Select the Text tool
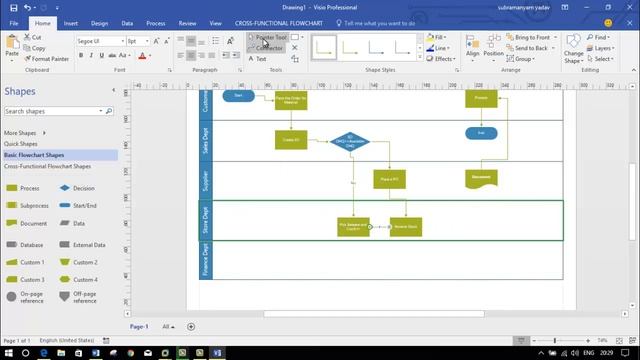The width and height of the screenshot is (640, 360). coord(258,59)
